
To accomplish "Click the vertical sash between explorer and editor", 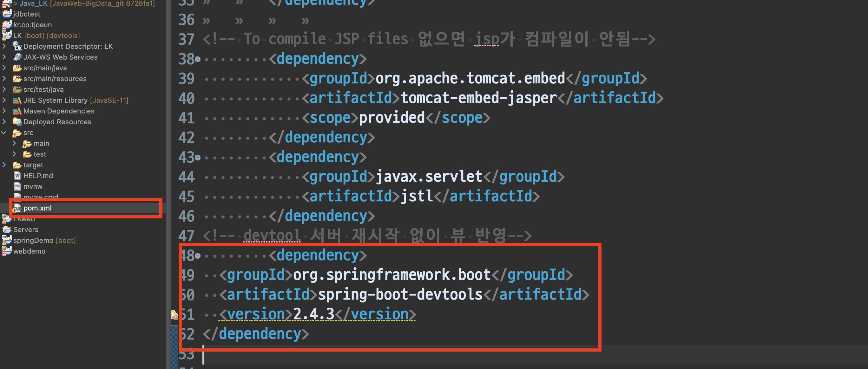I will click(168, 184).
